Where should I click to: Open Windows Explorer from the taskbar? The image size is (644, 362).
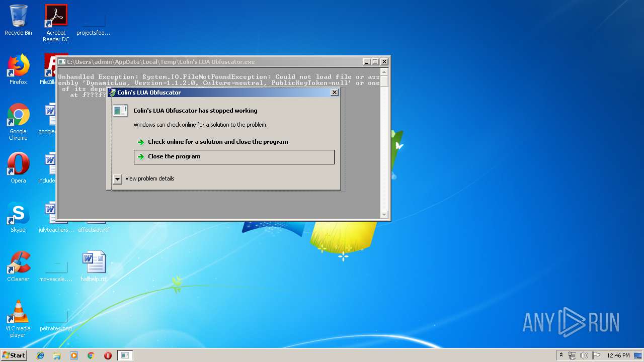57,355
